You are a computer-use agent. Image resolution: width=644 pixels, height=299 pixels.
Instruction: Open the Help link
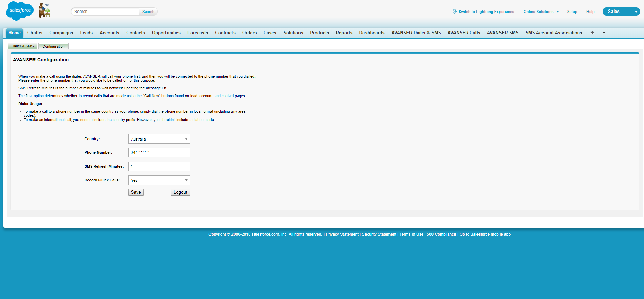591,12
